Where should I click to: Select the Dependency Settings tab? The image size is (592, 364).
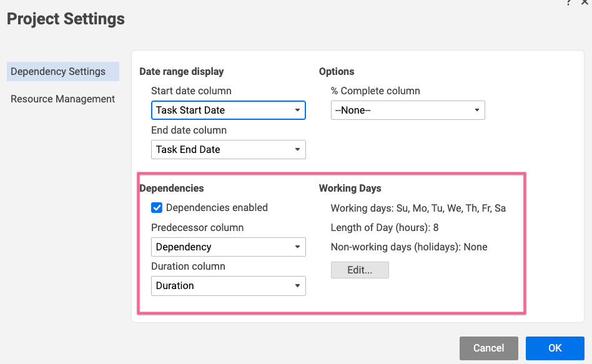(x=62, y=71)
